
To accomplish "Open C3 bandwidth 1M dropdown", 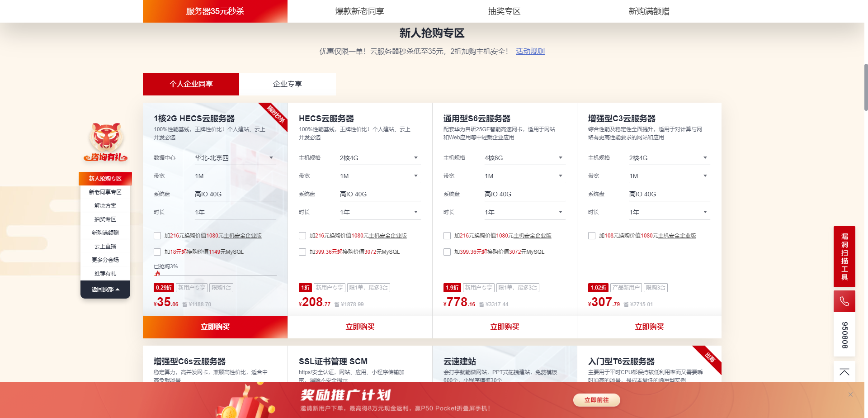I will (x=670, y=176).
